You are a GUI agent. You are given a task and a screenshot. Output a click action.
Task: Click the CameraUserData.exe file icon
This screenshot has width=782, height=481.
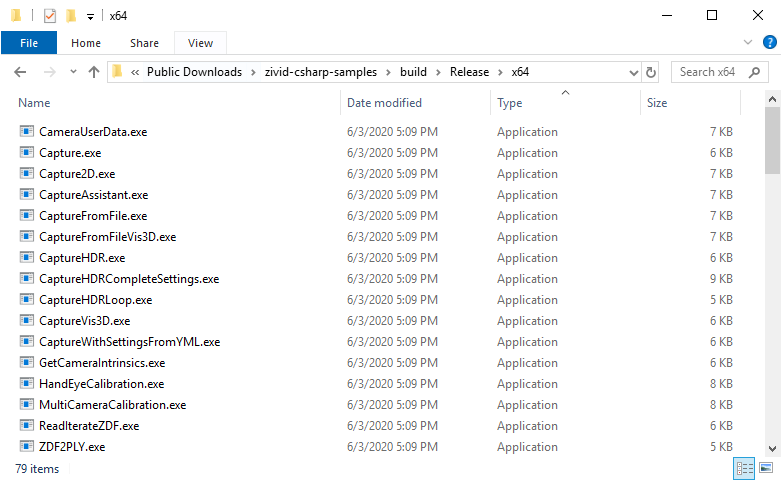click(x=26, y=132)
